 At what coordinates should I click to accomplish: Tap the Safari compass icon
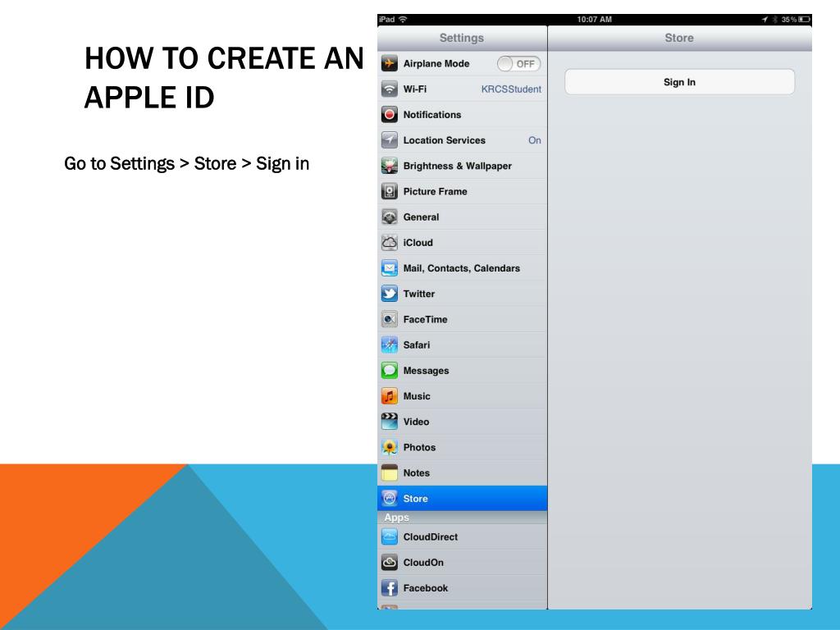click(390, 345)
